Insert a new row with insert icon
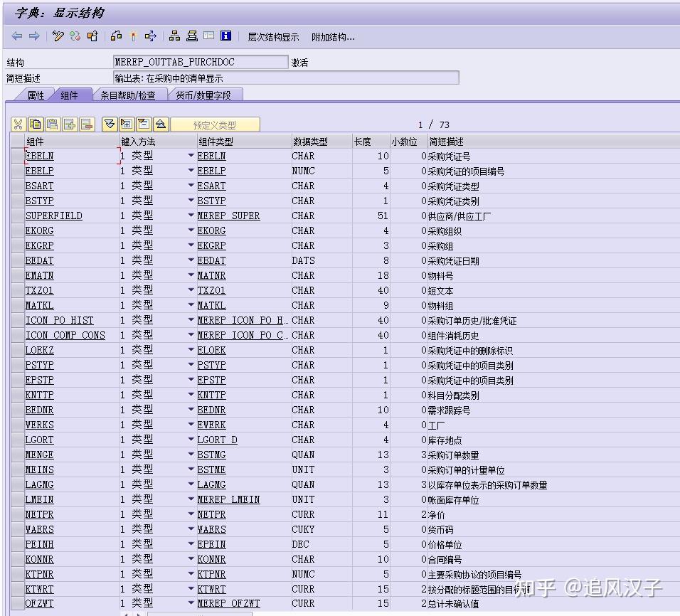Screen dimensions: 680x616 click(x=68, y=124)
